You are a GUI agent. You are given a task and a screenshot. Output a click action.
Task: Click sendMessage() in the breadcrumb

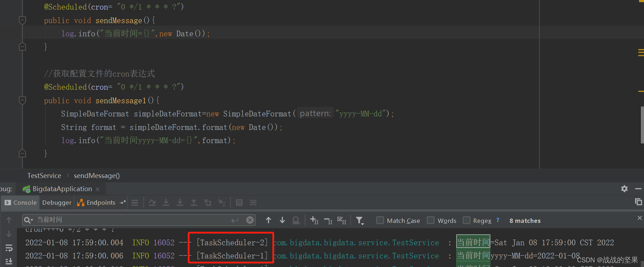97,176
